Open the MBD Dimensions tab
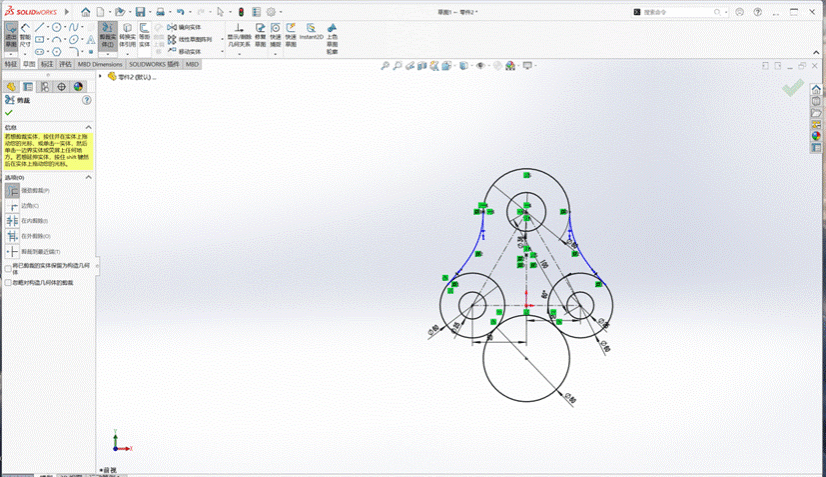 click(x=100, y=63)
